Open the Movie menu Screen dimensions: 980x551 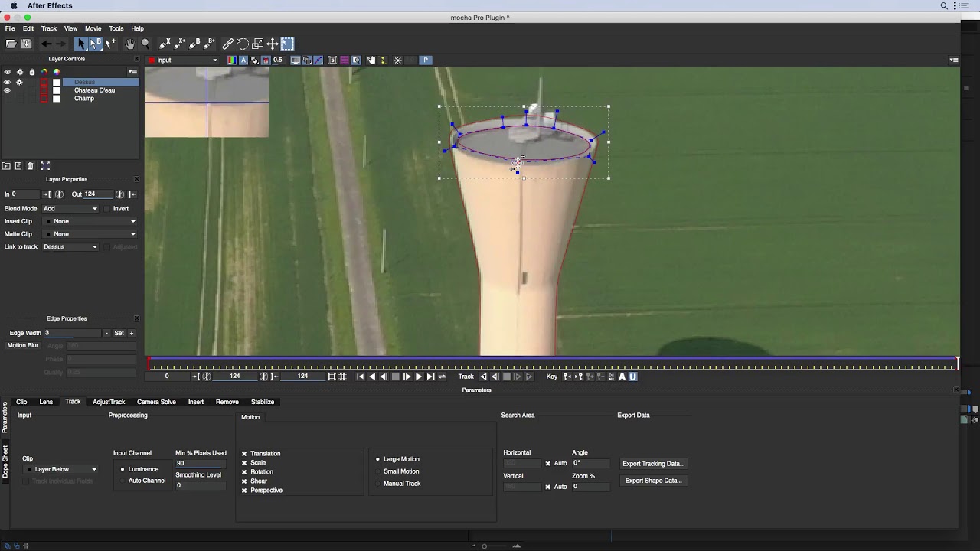point(93,28)
